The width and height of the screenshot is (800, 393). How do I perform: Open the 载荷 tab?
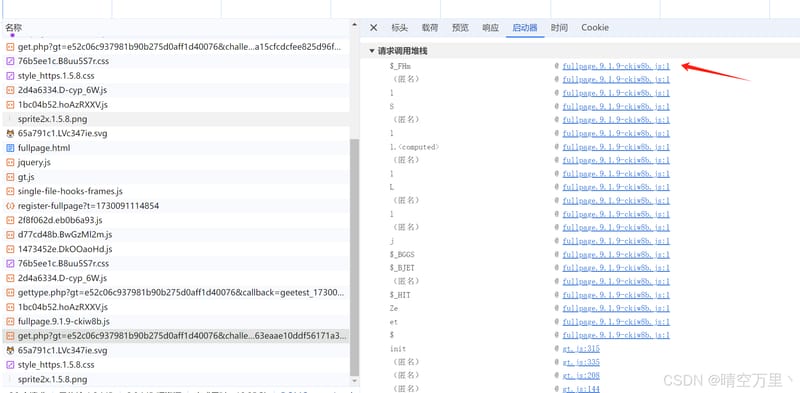[x=430, y=28]
